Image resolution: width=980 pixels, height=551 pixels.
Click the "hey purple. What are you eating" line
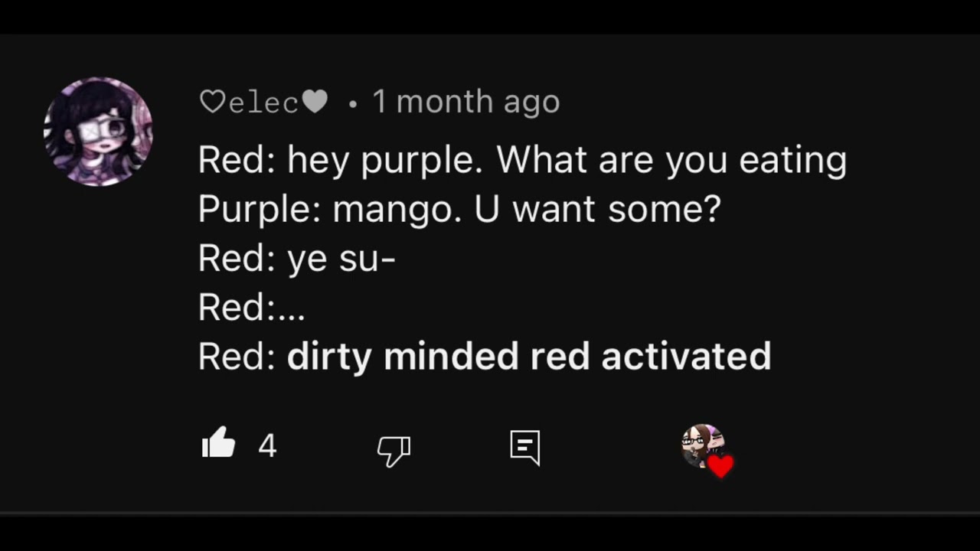tap(567, 161)
